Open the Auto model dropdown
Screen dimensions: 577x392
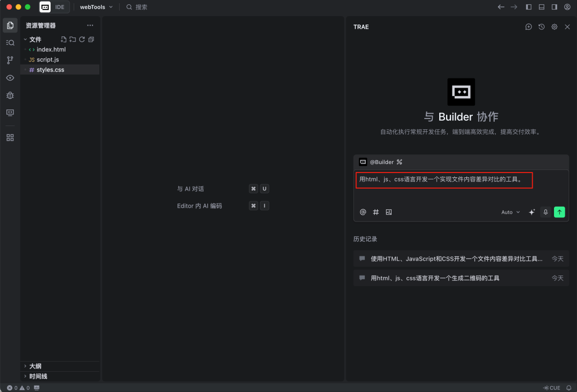coord(510,212)
